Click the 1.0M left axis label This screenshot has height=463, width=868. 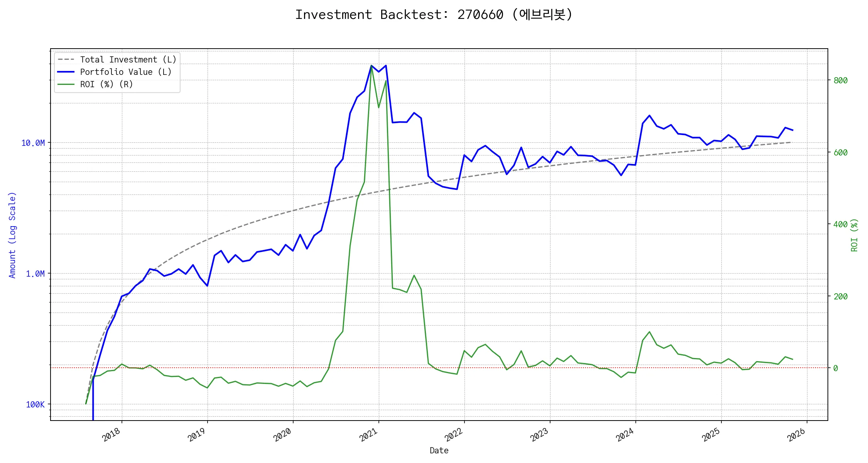coord(35,274)
